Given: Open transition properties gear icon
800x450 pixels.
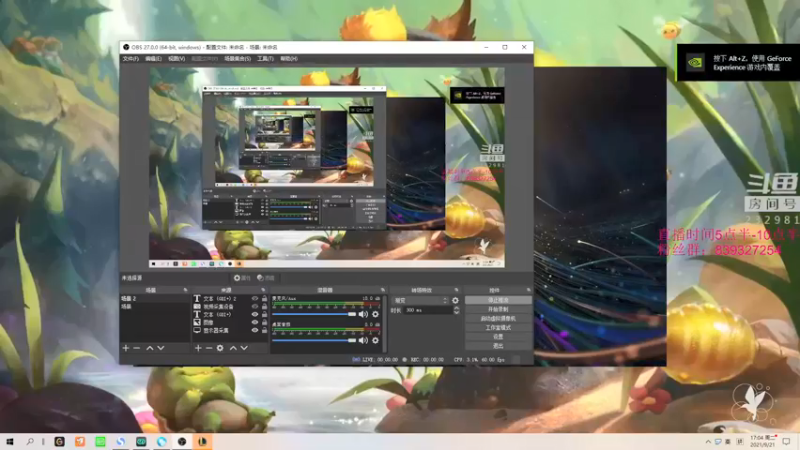Looking at the screenshot, I should tap(456, 301).
